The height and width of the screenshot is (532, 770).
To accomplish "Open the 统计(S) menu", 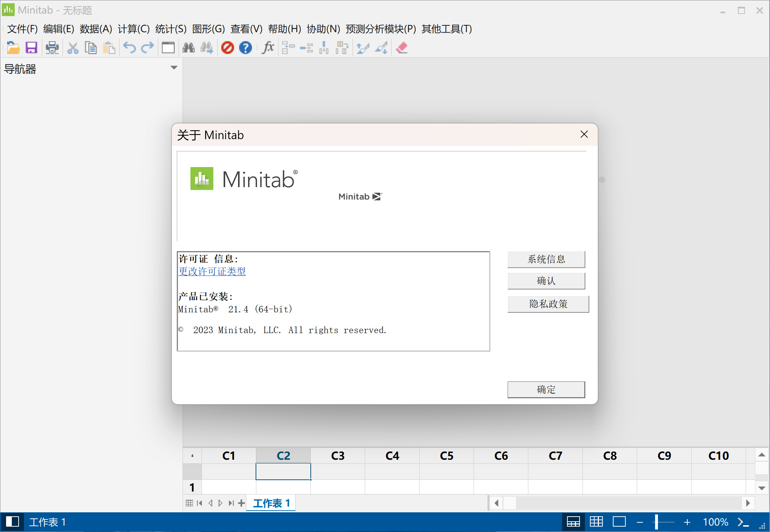I will [x=171, y=29].
